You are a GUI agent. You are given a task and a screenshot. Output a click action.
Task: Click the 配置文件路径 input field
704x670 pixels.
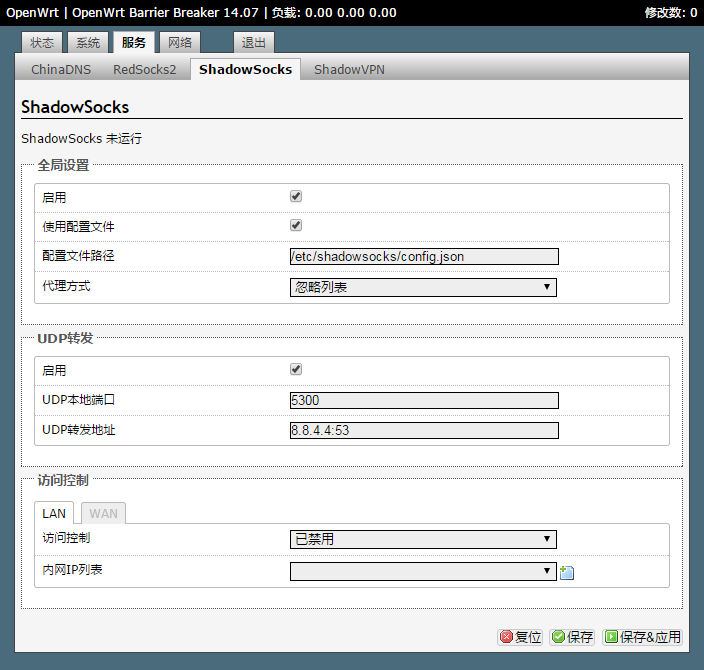(x=424, y=256)
